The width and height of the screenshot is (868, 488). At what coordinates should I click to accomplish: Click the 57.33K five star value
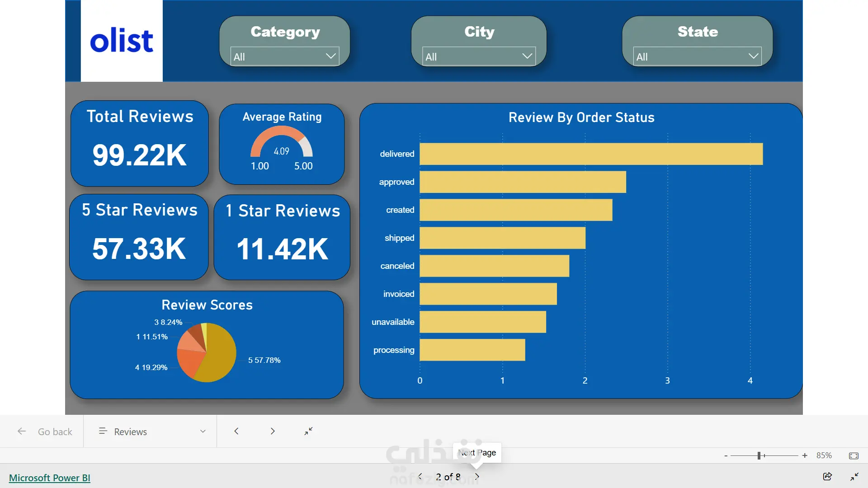click(139, 249)
